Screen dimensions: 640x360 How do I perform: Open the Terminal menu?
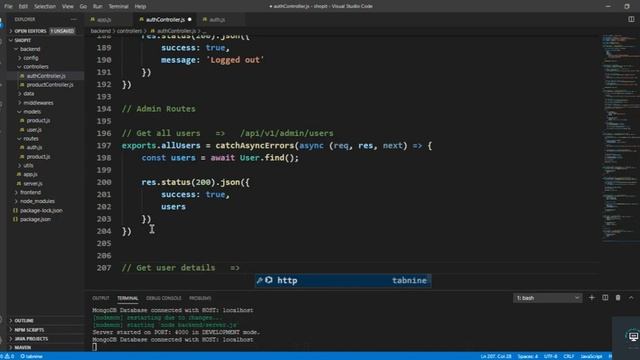tap(118, 7)
